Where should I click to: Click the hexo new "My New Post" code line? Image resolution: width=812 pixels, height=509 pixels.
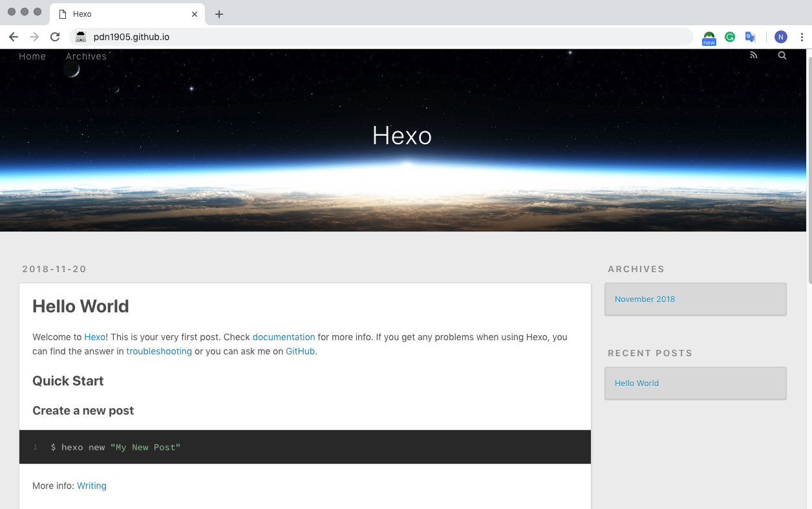pyautogui.click(x=116, y=447)
